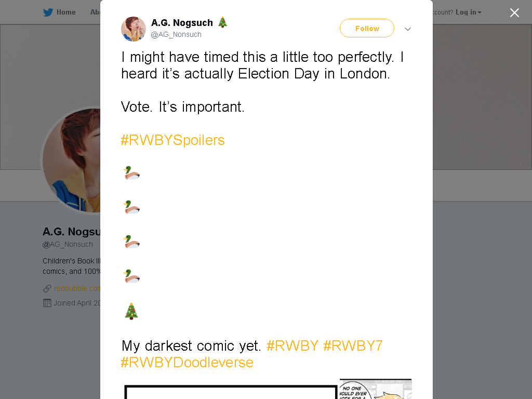Open the #RWBYDoodleverse hashtag
Screen dimensions: 532x399
187,362
